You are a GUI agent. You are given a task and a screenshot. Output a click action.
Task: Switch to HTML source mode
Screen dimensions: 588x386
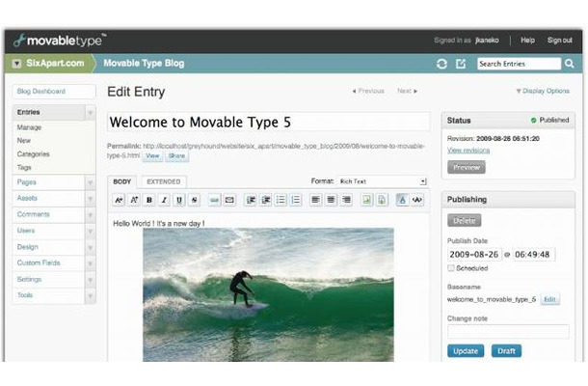click(x=417, y=200)
